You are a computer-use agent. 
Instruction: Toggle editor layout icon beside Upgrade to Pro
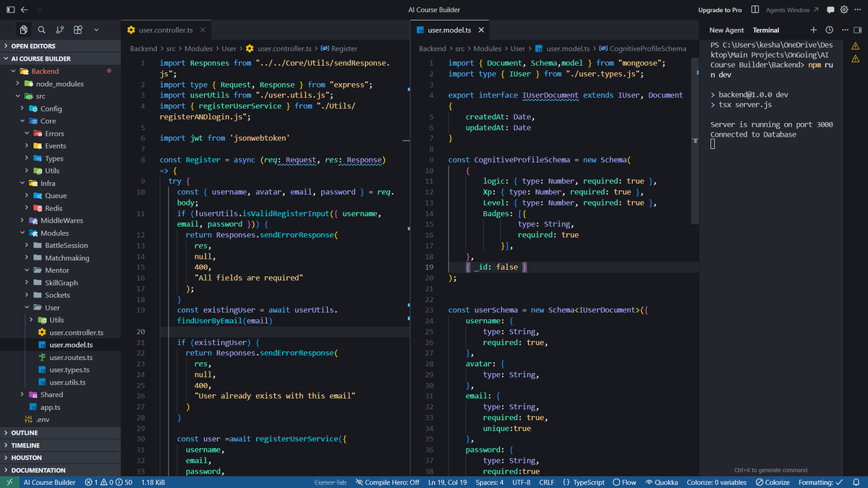755,10
